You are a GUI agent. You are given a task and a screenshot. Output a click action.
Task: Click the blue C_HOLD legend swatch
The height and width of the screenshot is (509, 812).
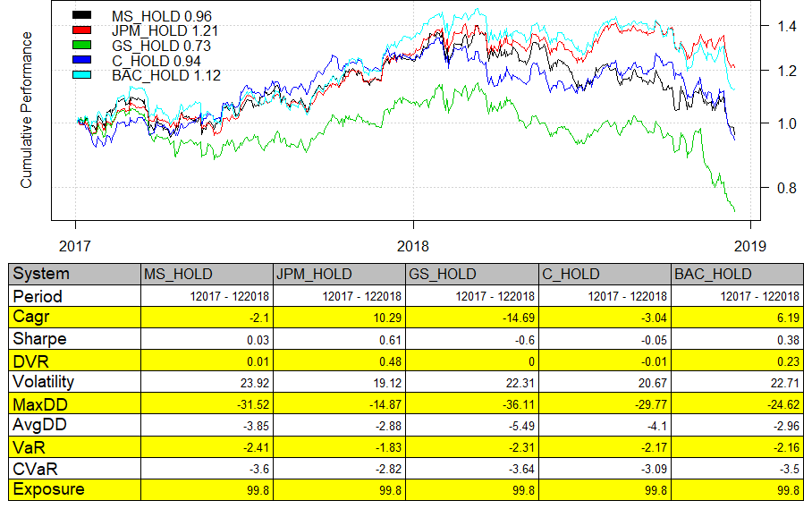click(x=81, y=60)
